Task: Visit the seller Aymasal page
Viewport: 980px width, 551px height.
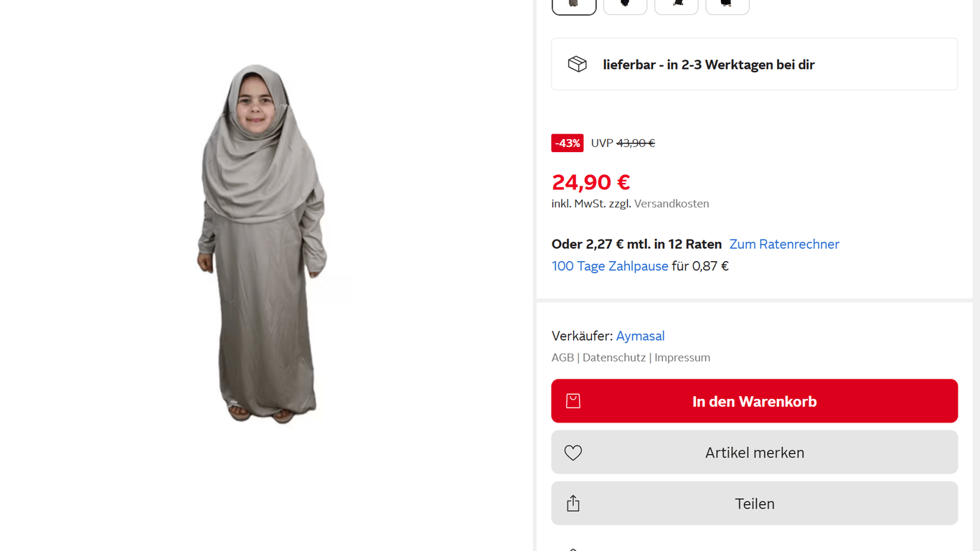Action: 640,336
